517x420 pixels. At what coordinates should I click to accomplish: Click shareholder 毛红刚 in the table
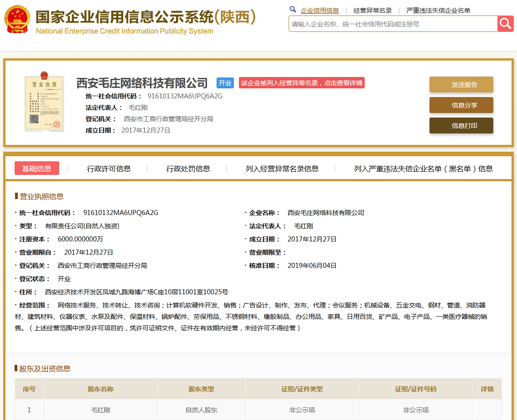pyautogui.click(x=101, y=410)
